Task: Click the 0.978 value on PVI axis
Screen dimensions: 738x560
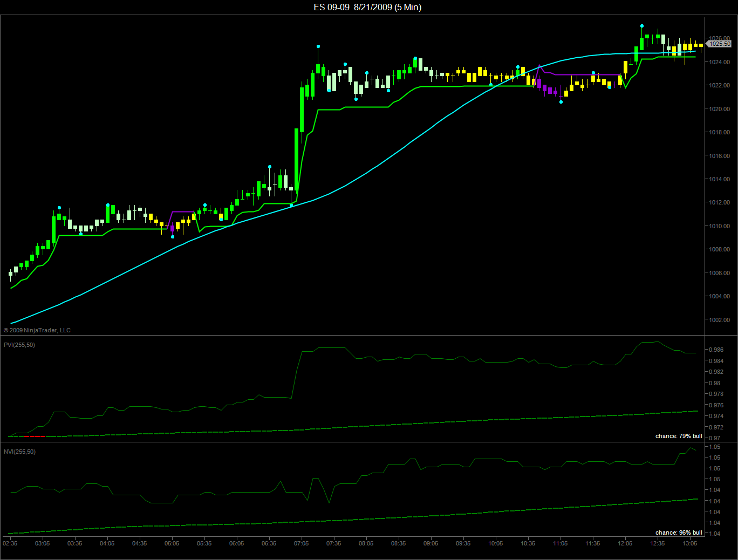Action: coord(716,394)
